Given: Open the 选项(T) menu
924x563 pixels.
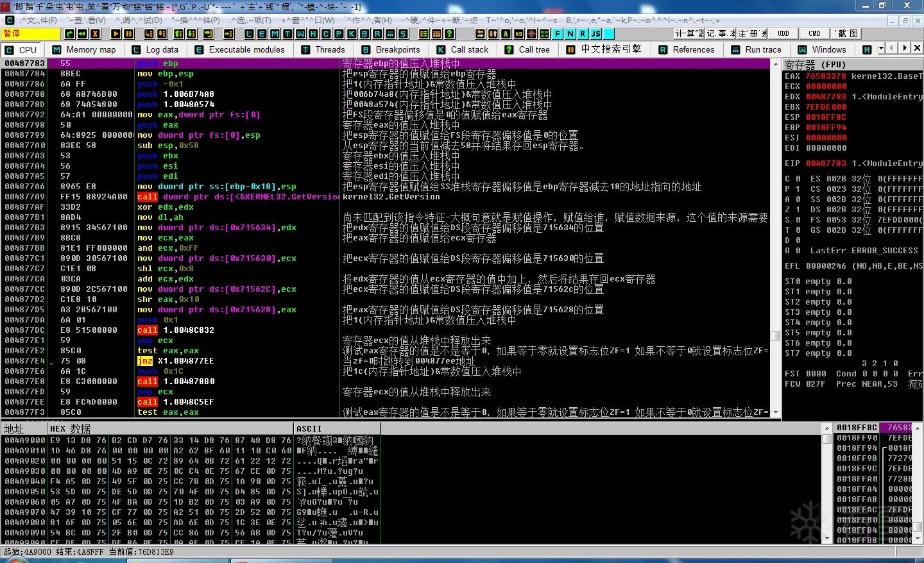Looking at the screenshot, I should coord(251,21).
